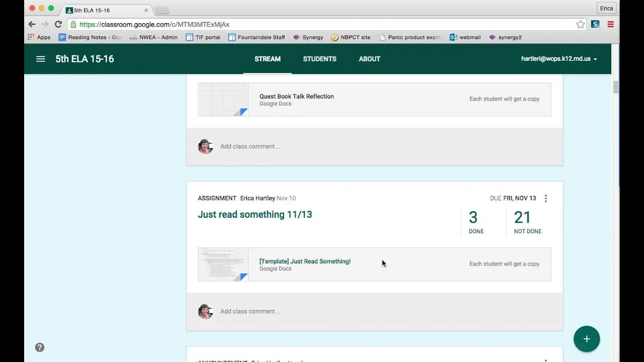Open the help question mark icon
The height and width of the screenshot is (362, 644).
(40, 347)
